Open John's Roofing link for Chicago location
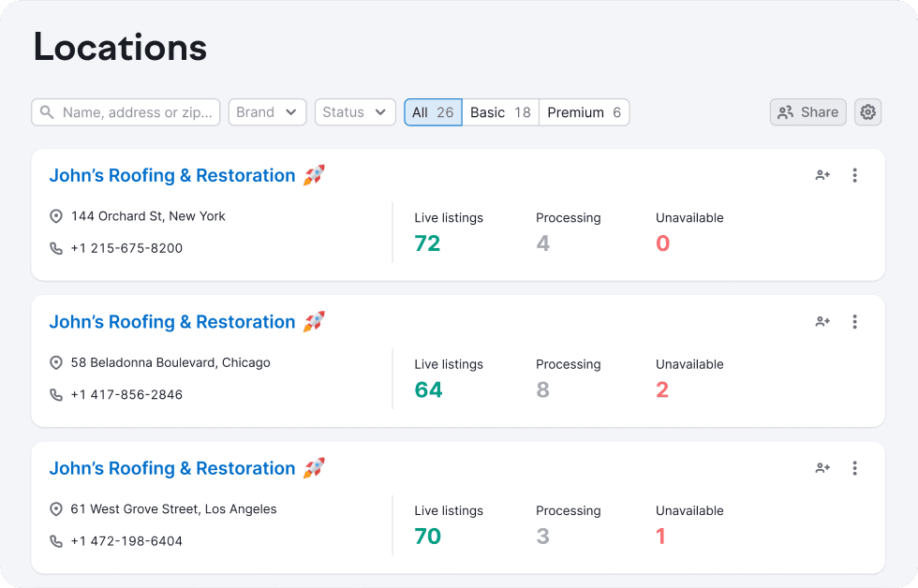Image resolution: width=918 pixels, height=588 pixels. tap(172, 322)
